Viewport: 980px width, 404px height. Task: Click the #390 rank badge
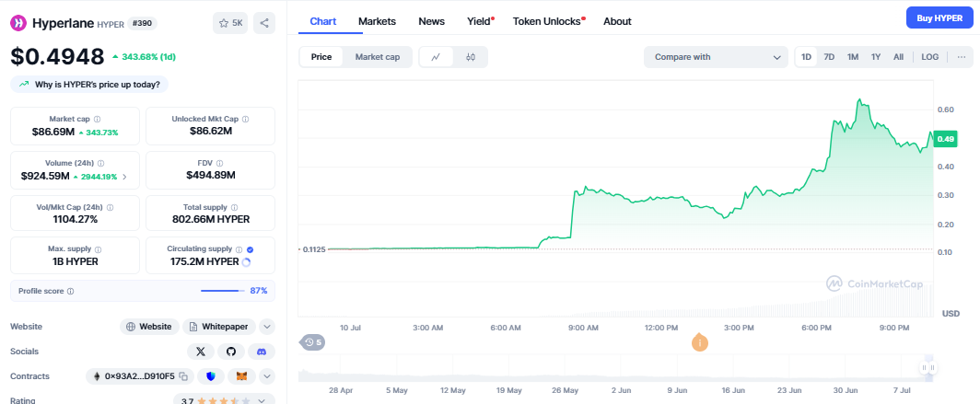(143, 23)
